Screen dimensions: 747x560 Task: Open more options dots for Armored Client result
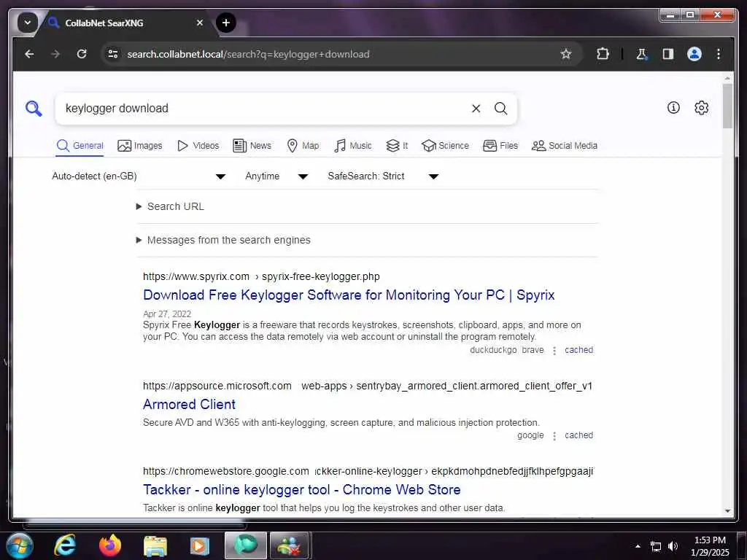[x=554, y=436]
